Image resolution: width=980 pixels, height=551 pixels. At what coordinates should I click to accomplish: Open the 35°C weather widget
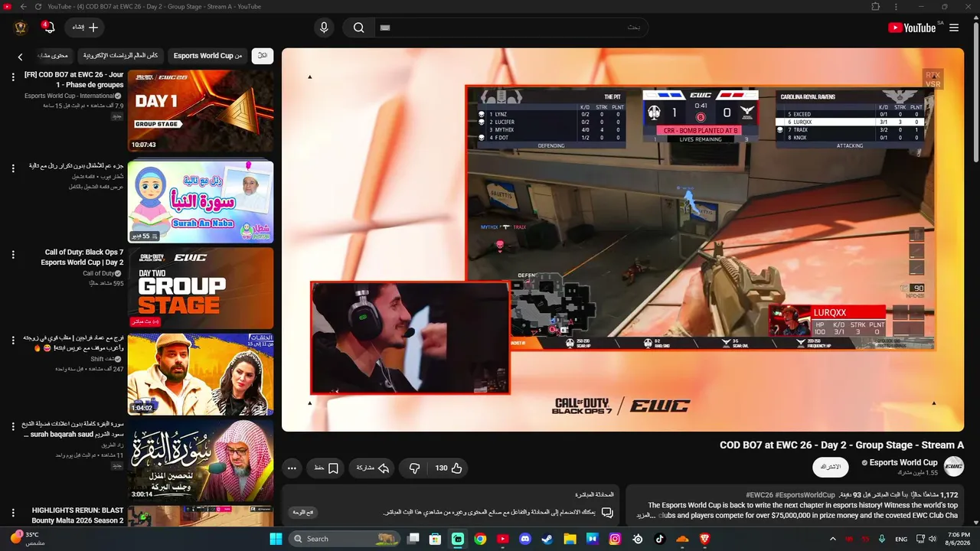27,539
